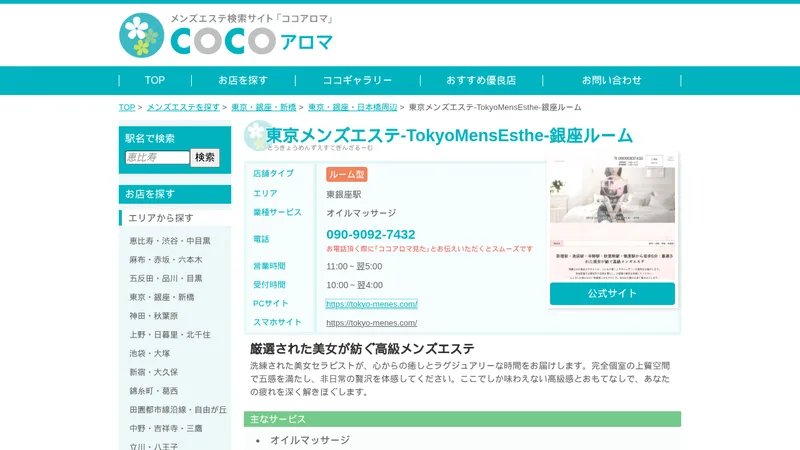Click the ルーム型 store type badge
The height and width of the screenshot is (450, 800).
coord(346,174)
